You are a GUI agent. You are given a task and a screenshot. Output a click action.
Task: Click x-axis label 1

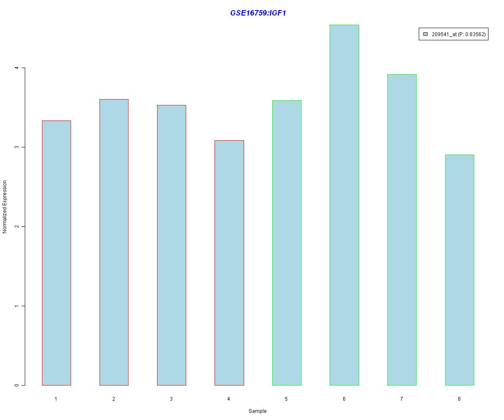pyautogui.click(x=56, y=399)
